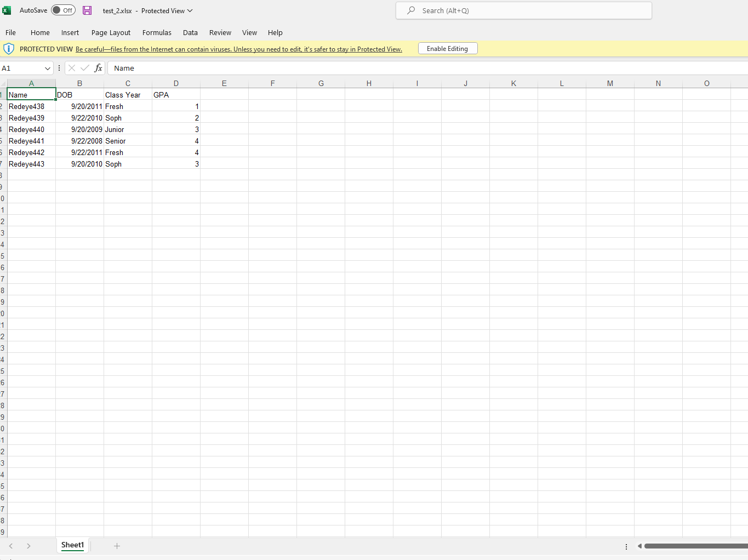Select the Sheet1 tab
The width and height of the screenshot is (748, 560).
click(x=72, y=545)
